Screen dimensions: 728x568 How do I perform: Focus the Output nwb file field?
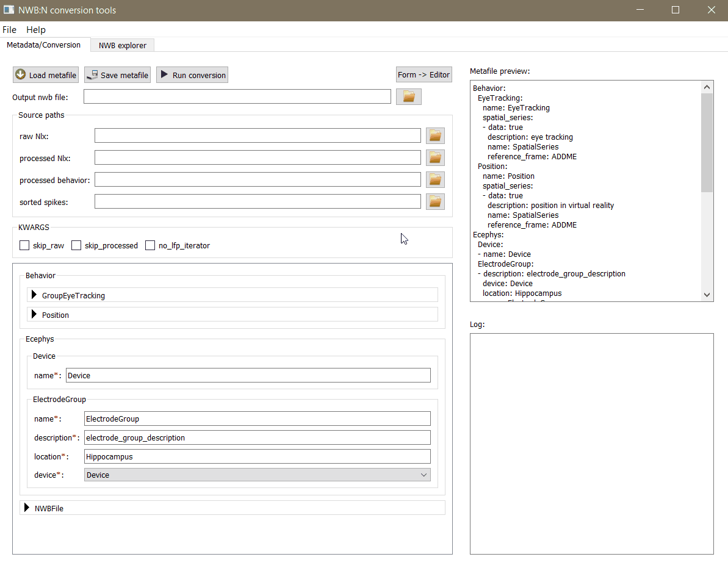click(237, 96)
